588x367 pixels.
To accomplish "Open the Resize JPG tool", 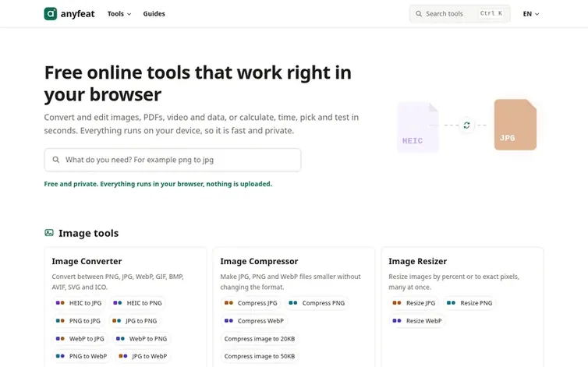I will 413,303.
